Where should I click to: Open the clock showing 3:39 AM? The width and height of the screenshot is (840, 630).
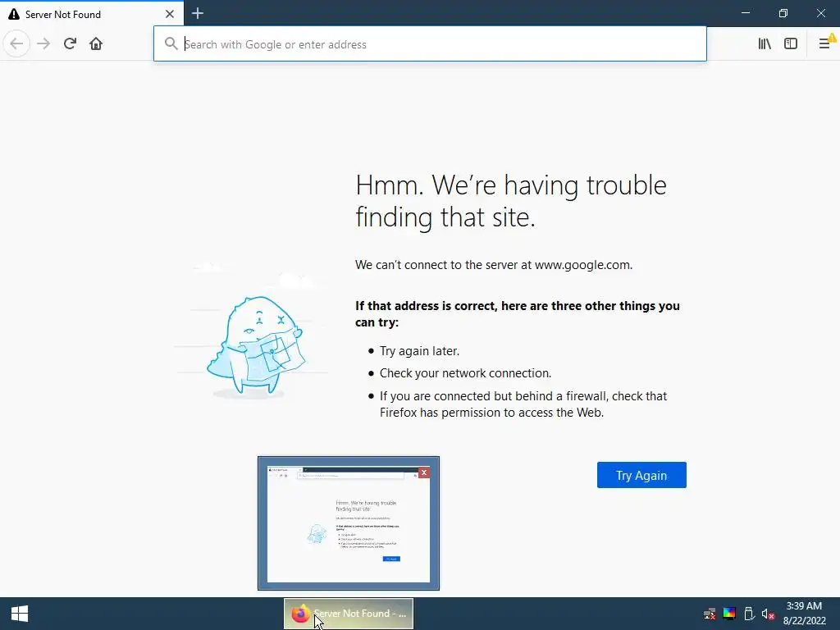pyautogui.click(x=804, y=614)
